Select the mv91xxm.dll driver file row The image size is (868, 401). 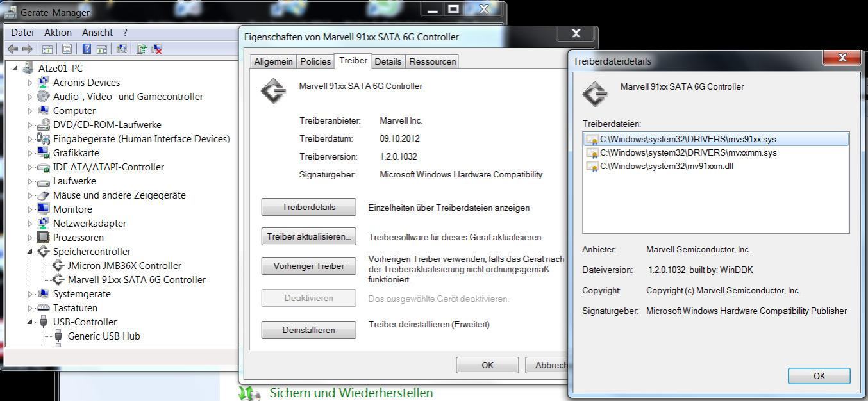pos(716,166)
